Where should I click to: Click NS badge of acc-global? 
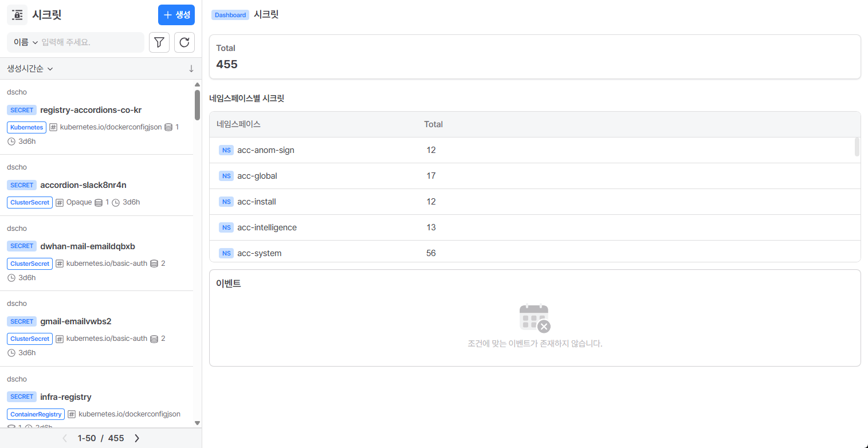[226, 176]
